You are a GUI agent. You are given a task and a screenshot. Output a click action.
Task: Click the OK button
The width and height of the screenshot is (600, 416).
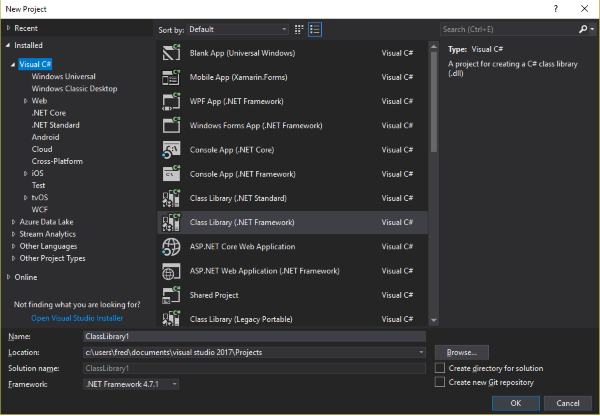click(515, 403)
